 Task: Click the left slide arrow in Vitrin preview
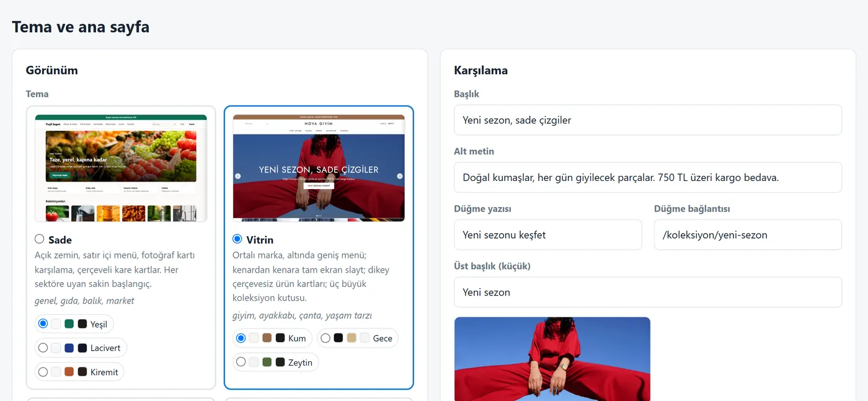tap(237, 176)
